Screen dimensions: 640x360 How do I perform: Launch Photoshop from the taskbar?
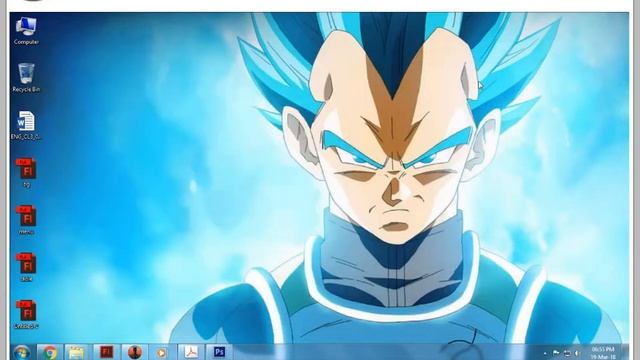coord(219,352)
